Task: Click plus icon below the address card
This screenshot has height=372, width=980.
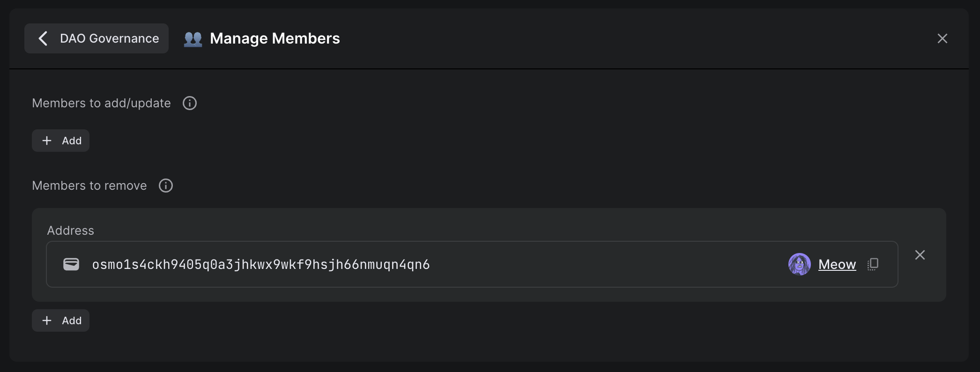Action: pos(47,320)
